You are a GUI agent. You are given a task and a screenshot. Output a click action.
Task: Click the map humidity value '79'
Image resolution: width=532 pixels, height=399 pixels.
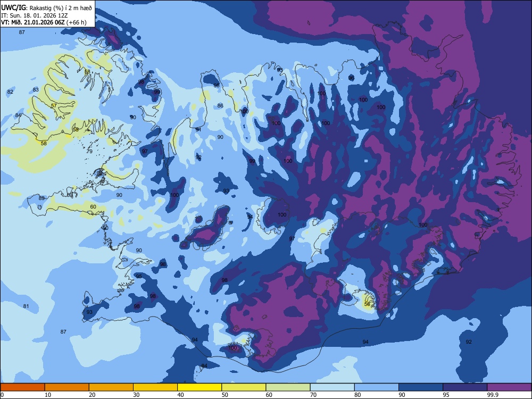click(x=89, y=151)
